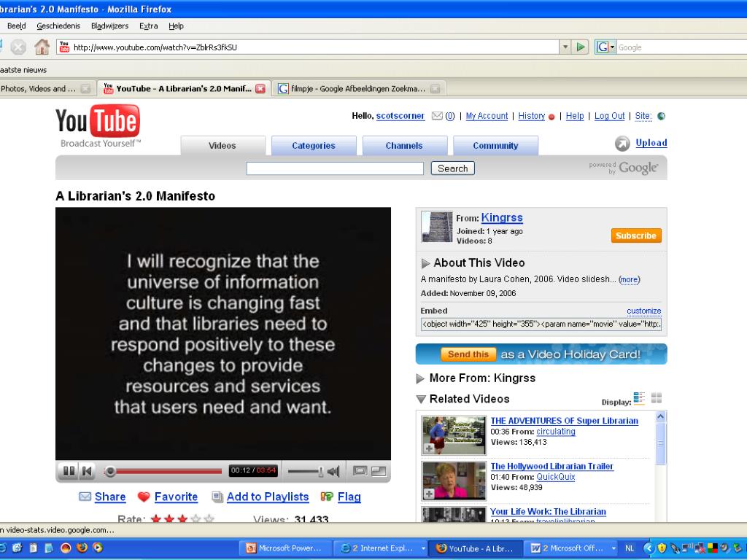Open Super Librarian video thumbnail
The height and width of the screenshot is (560, 747).
(454, 435)
